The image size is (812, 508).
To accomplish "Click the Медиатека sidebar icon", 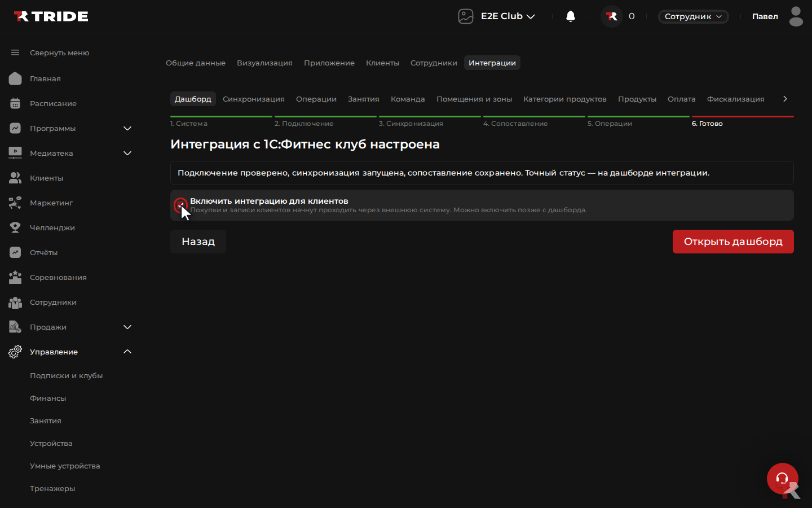I will [15, 153].
